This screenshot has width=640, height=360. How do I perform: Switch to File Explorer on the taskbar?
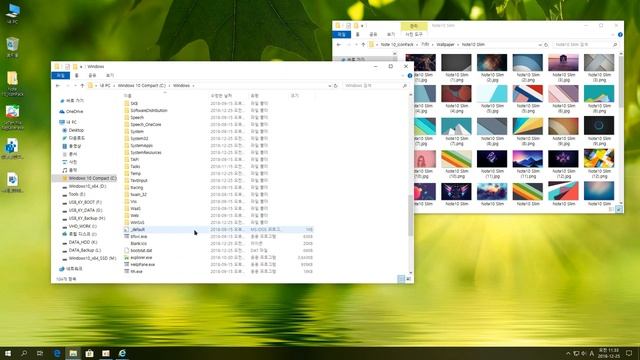[x=73, y=353]
